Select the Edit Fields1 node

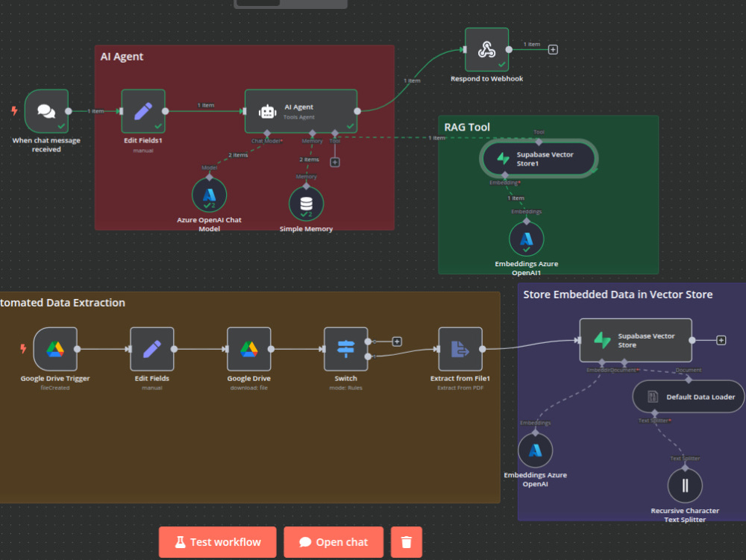[142, 110]
